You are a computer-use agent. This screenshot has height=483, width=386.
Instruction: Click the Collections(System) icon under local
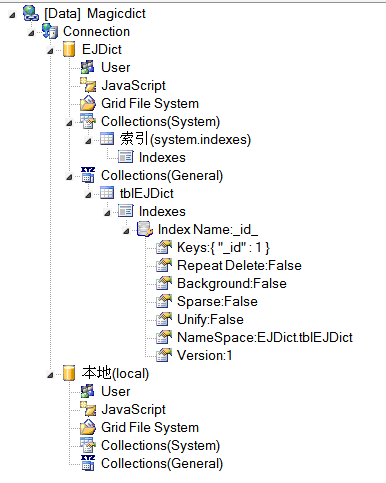[x=88, y=445]
